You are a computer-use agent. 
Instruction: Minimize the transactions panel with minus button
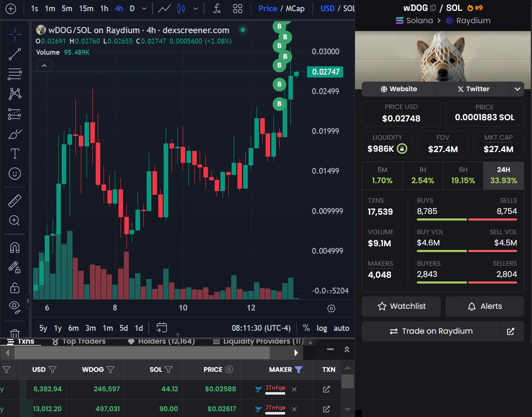coord(330,349)
